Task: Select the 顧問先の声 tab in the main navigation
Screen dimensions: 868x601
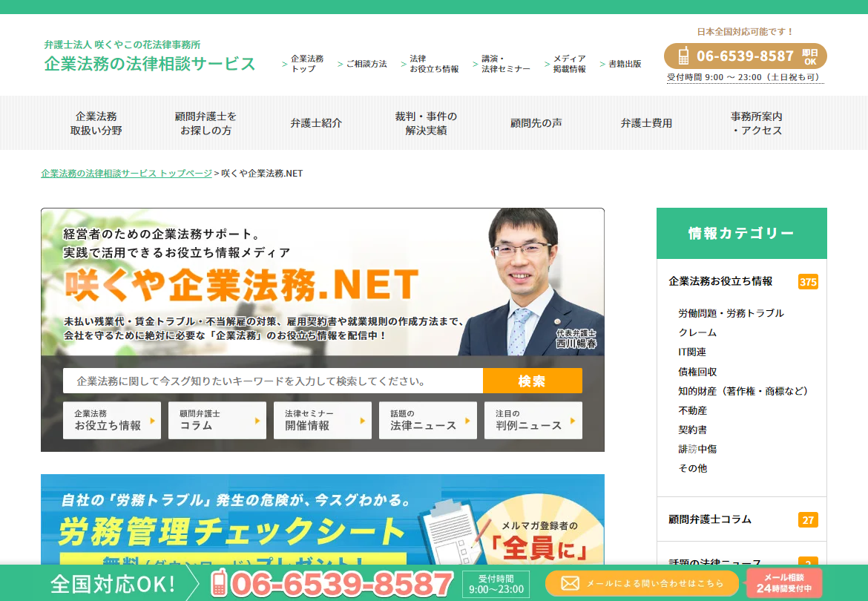Action: click(536, 122)
